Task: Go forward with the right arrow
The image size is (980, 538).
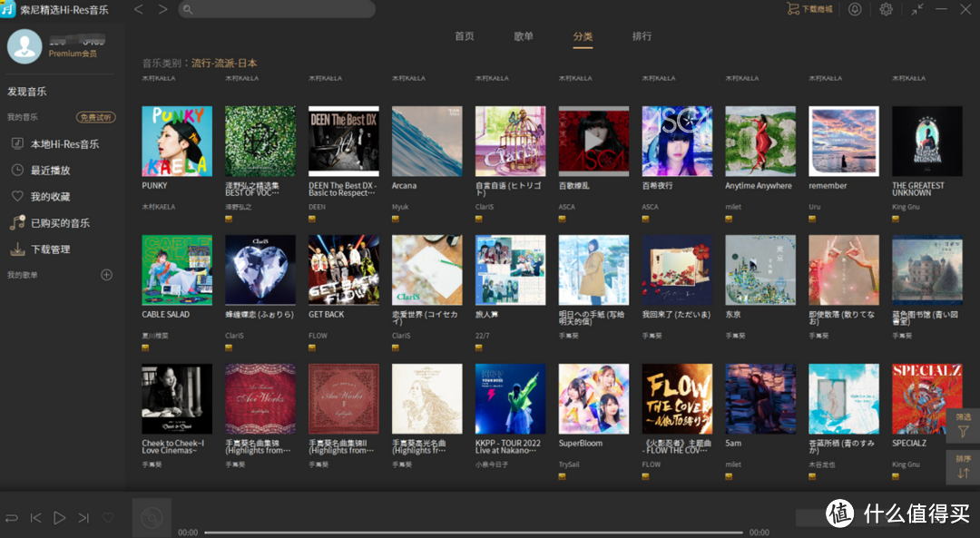Action: point(162,9)
